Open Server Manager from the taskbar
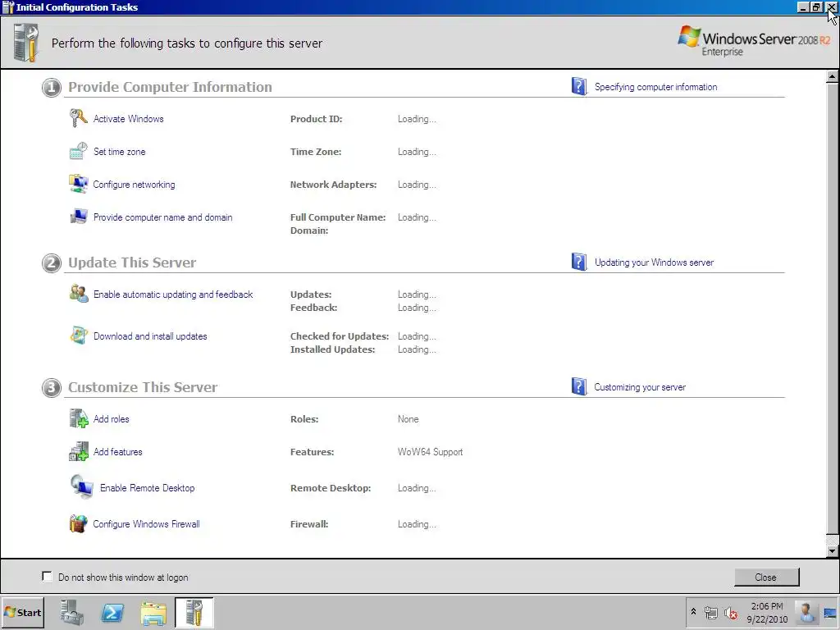 71,612
